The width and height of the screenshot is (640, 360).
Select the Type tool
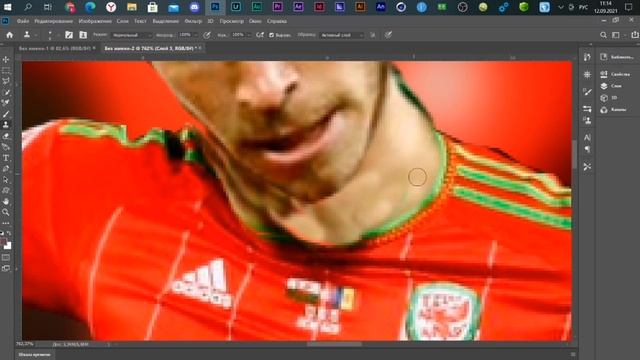[6, 158]
